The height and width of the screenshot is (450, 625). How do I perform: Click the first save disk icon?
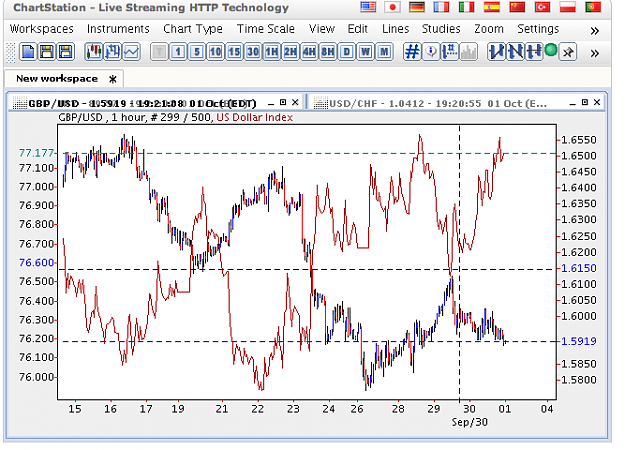coord(47,52)
